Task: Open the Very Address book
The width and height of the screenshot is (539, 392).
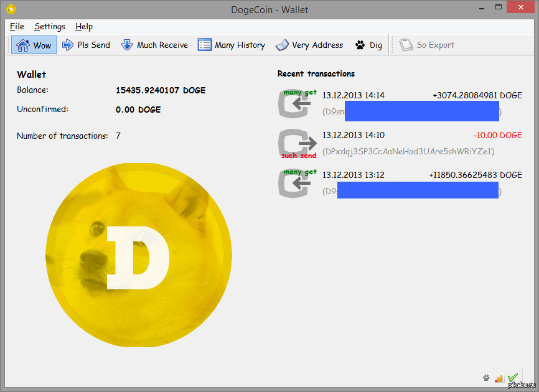Action: (309, 45)
